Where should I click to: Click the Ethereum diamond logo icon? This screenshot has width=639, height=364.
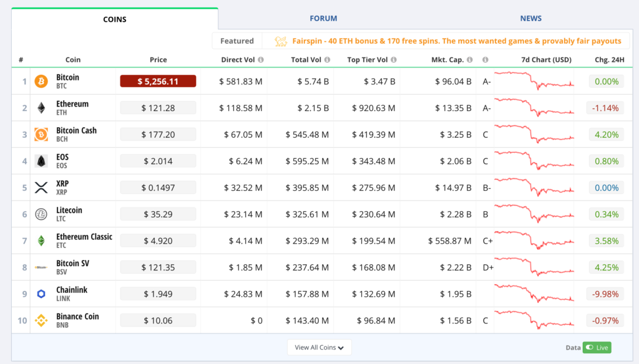[x=41, y=108]
